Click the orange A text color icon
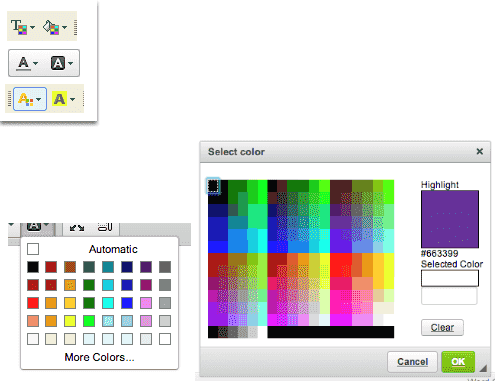 [26, 99]
